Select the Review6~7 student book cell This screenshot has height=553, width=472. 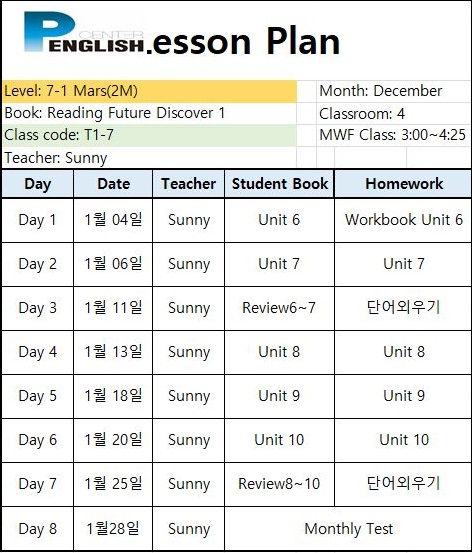point(279,308)
